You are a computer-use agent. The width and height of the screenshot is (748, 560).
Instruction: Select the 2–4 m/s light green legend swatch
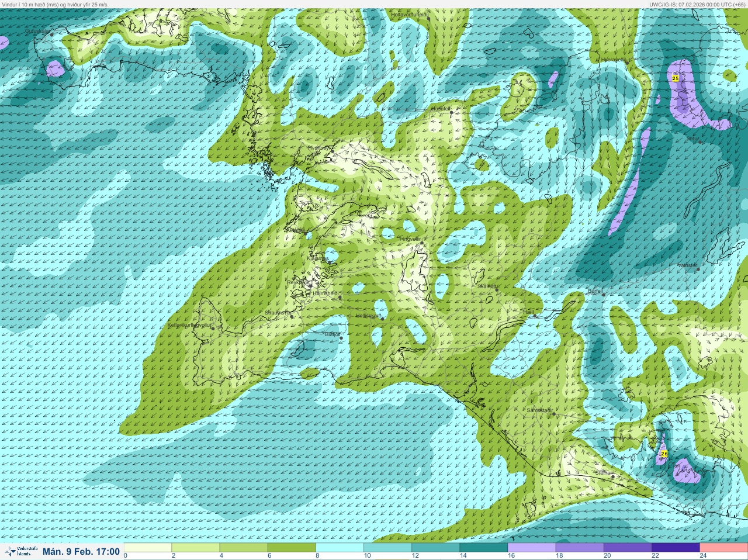coord(196,547)
